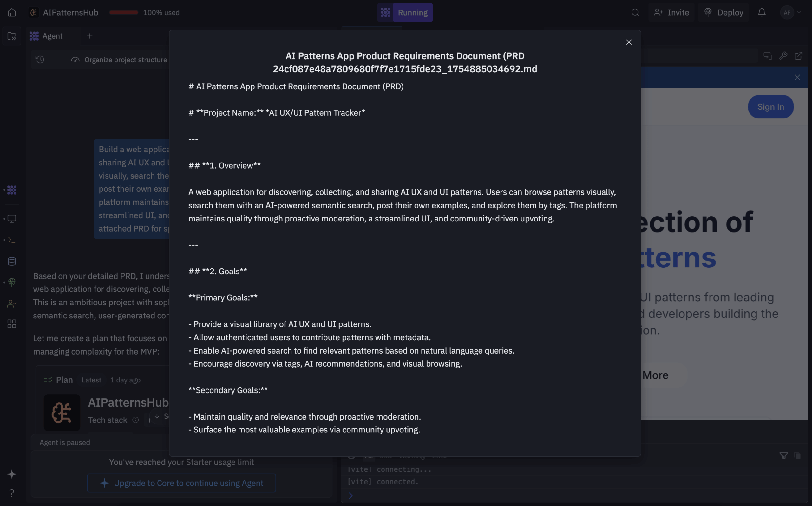The image size is (812, 506).
Task: Open chat history clock icon
Action: (x=40, y=60)
